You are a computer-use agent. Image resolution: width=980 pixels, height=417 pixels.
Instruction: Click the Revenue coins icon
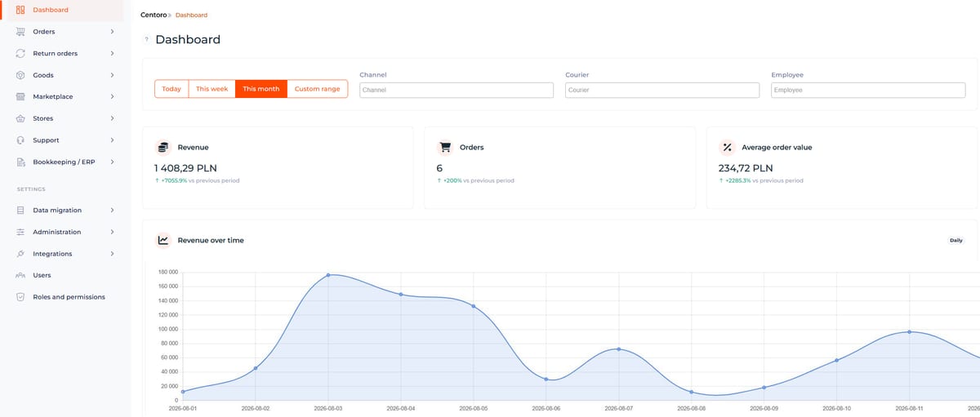163,148
